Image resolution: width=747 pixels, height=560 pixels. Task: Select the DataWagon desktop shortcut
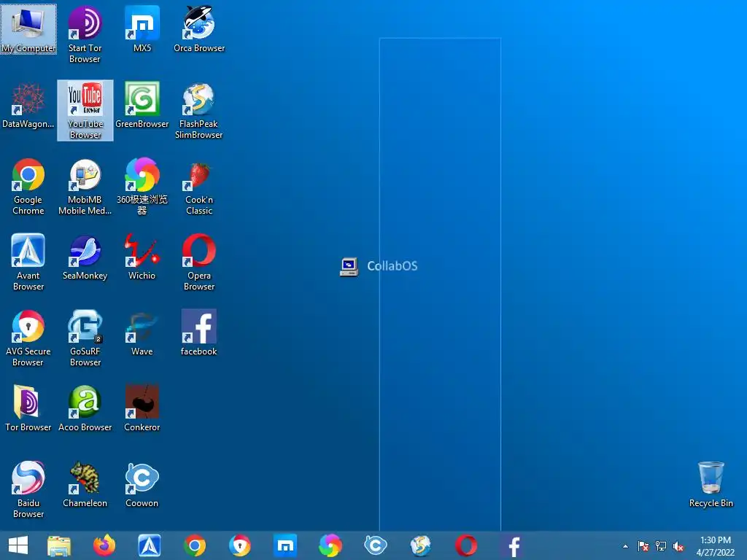pyautogui.click(x=28, y=106)
